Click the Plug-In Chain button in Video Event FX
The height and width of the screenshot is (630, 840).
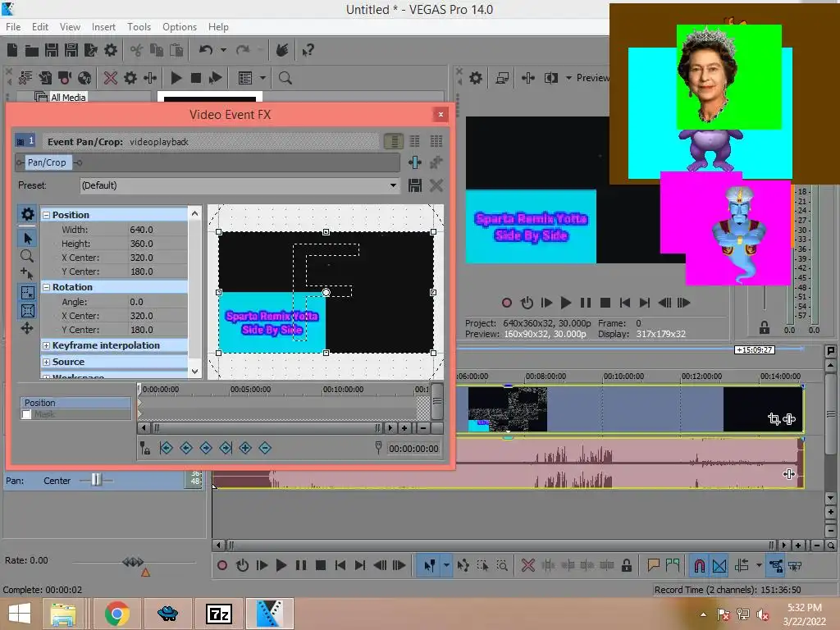(414, 162)
